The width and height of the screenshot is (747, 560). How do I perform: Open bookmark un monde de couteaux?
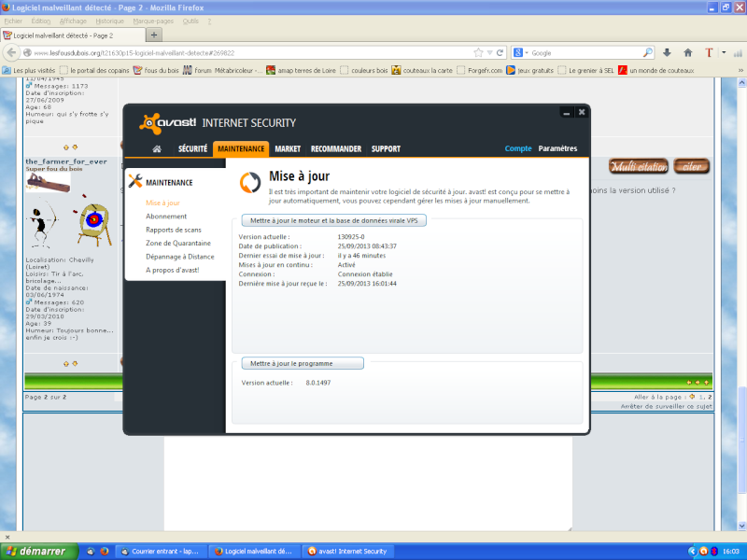(x=656, y=71)
